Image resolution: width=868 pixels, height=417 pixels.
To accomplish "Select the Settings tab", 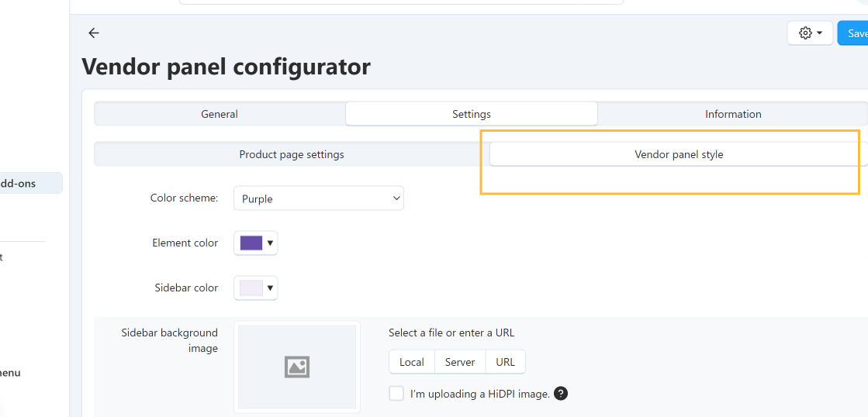I will 472,114.
